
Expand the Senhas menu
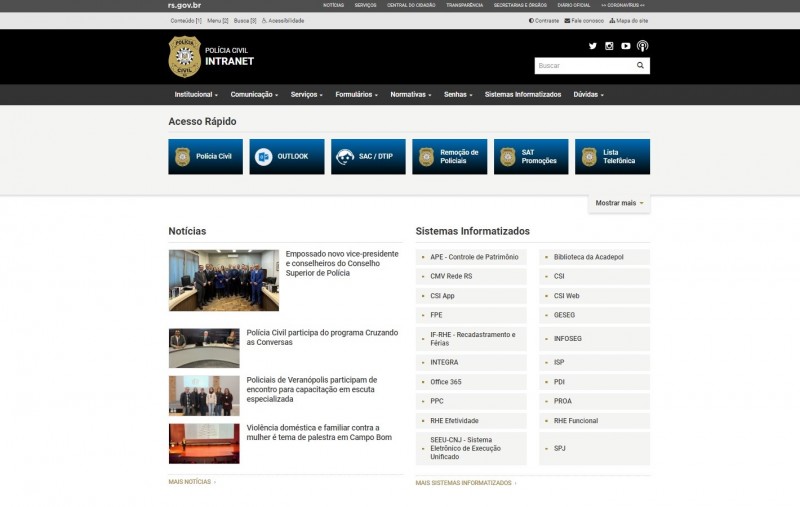click(x=458, y=94)
